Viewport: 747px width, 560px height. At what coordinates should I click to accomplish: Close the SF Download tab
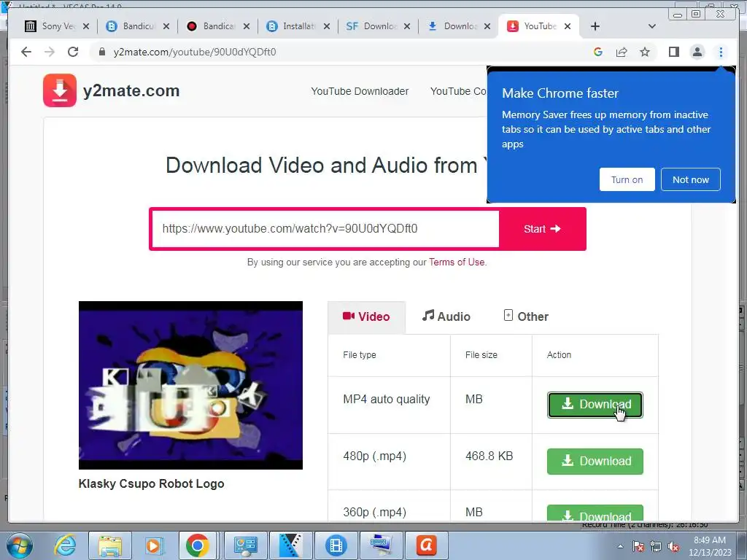pyautogui.click(x=407, y=26)
